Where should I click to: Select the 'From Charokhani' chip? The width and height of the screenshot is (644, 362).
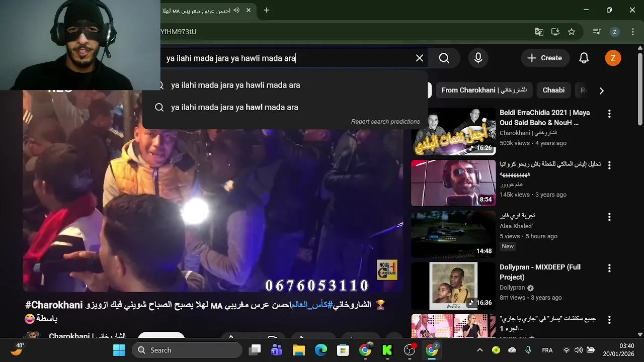484,90
